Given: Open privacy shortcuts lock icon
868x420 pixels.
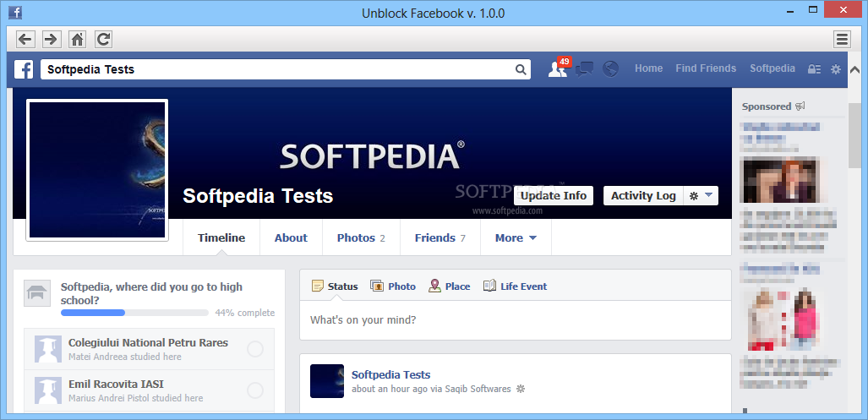Looking at the screenshot, I should pos(814,69).
